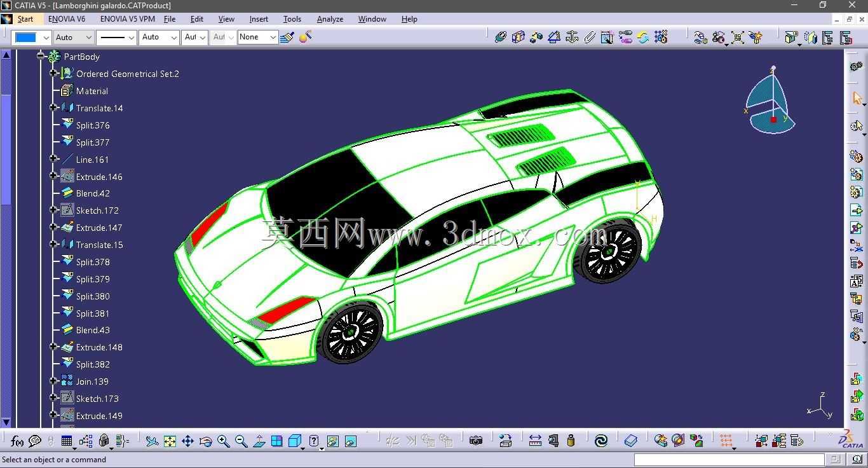Select the car's front left wheel

coord(351,331)
